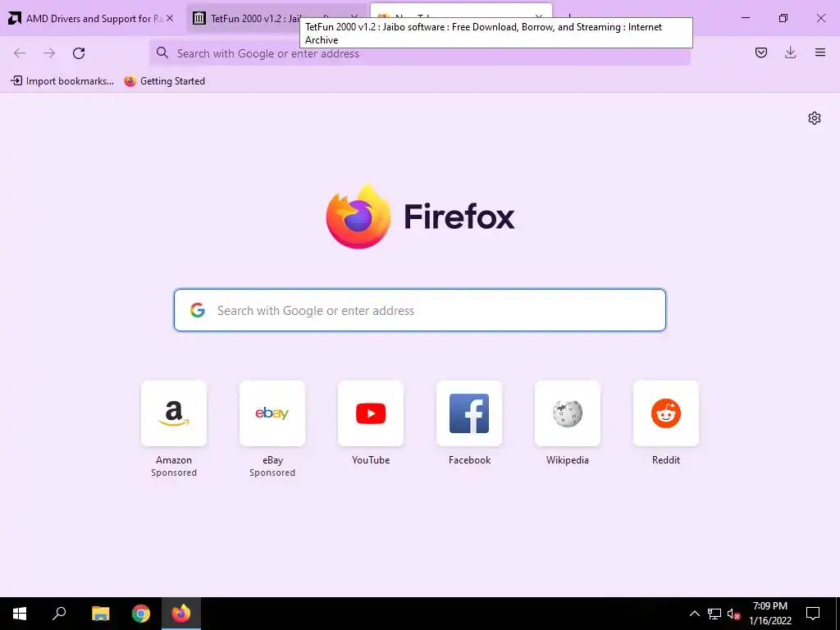This screenshot has width=840, height=630.
Task: Open the Windows notification center
Action: (813, 614)
